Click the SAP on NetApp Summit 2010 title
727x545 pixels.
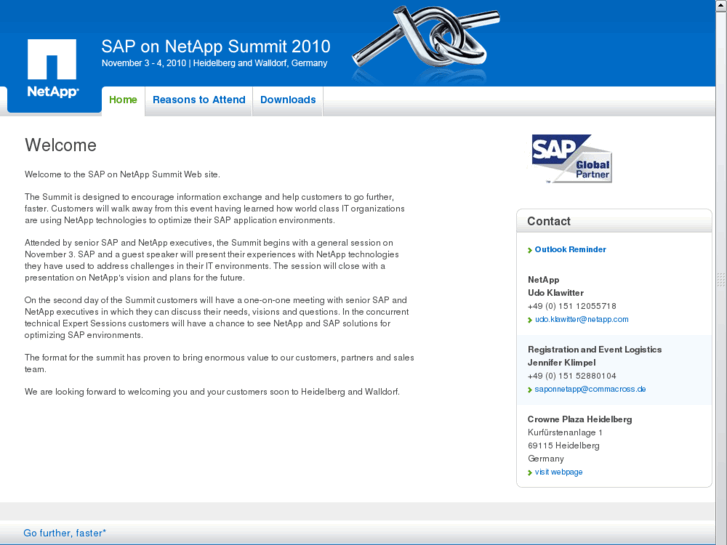click(x=216, y=46)
